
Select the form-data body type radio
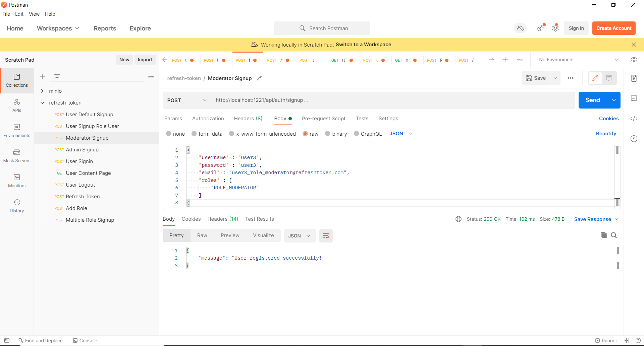pos(194,134)
